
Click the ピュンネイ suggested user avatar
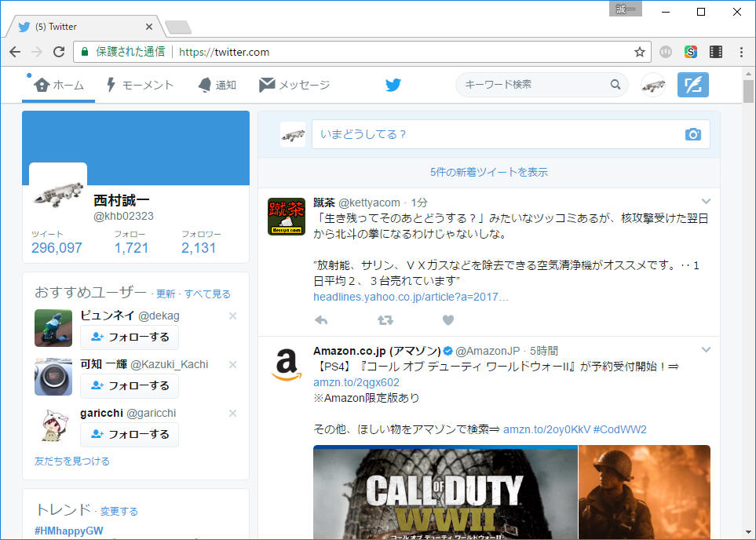(x=53, y=328)
